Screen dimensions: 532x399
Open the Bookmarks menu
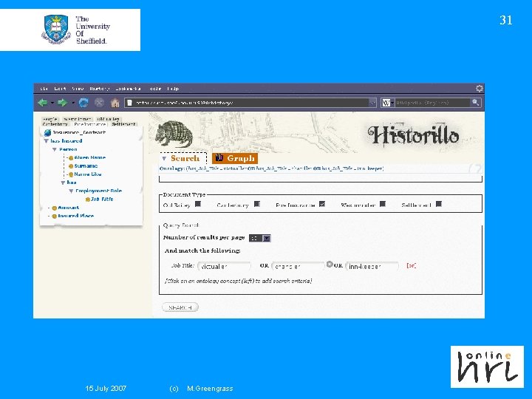pyautogui.click(x=128, y=89)
